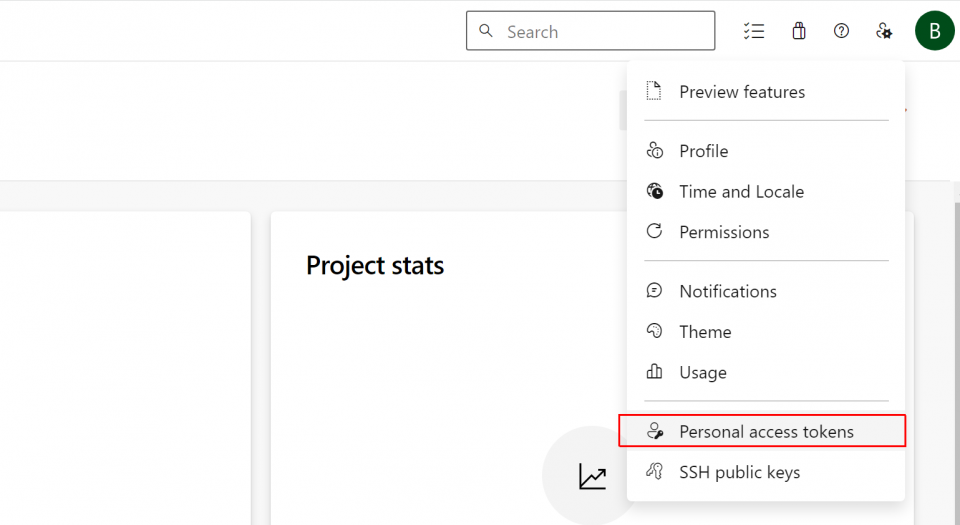Image resolution: width=960 pixels, height=525 pixels.
Task: Select Personal access tokens
Action: [762, 431]
